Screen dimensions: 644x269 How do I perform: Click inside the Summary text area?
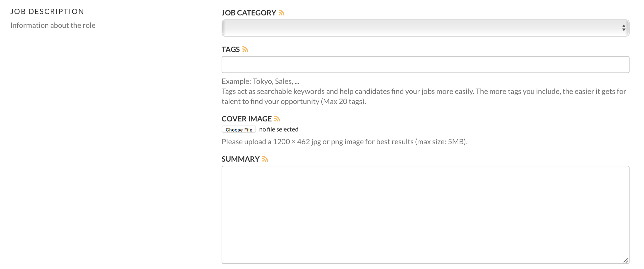click(x=425, y=215)
